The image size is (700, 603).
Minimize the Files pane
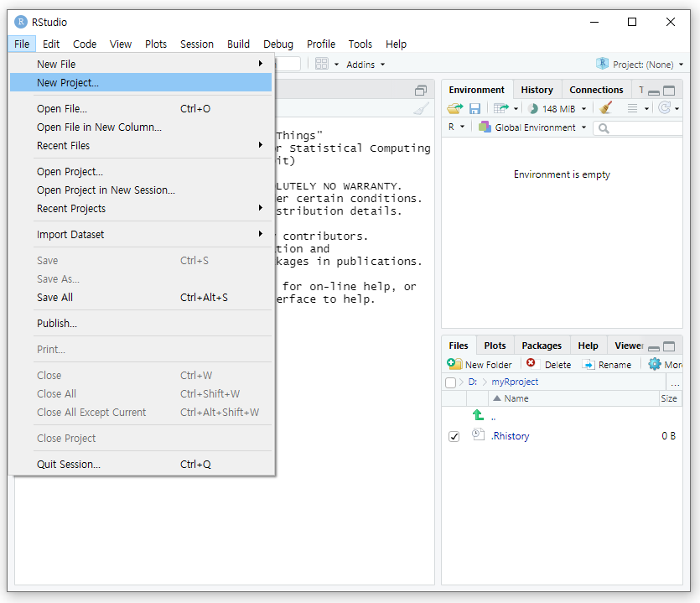(654, 348)
